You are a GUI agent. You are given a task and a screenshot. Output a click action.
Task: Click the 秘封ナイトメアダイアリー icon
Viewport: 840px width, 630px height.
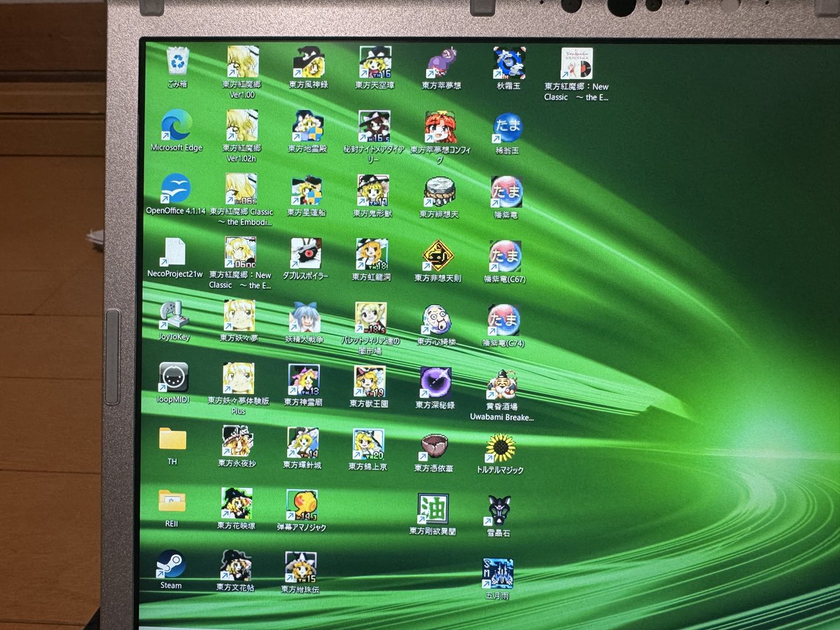coord(374,127)
